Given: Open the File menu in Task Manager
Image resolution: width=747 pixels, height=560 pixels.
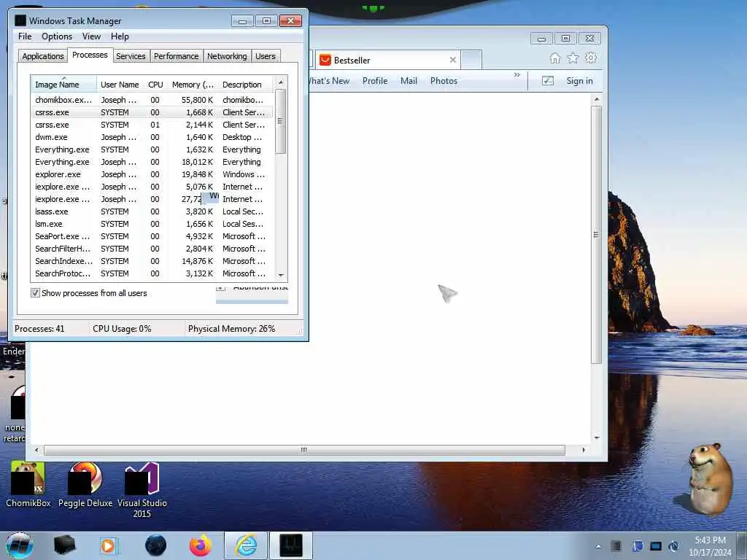Looking at the screenshot, I should (25, 36).
